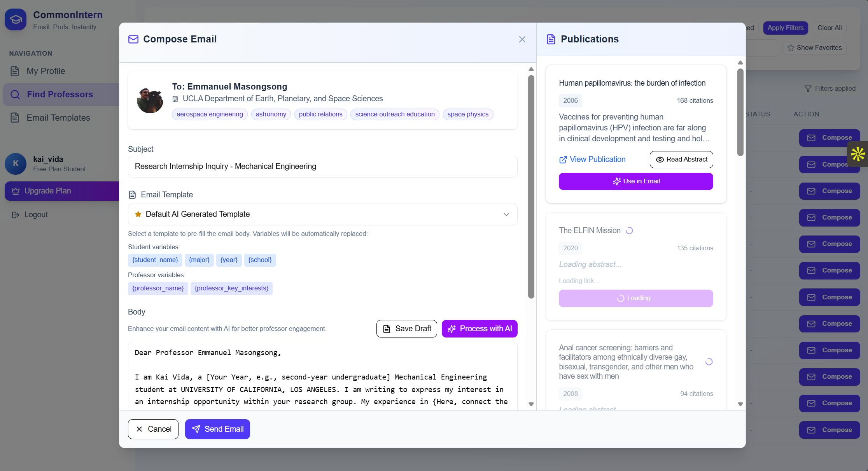
Task: Click the star on Default AI Generated Template
Action: pyautogui.click(x=138, y=214)
